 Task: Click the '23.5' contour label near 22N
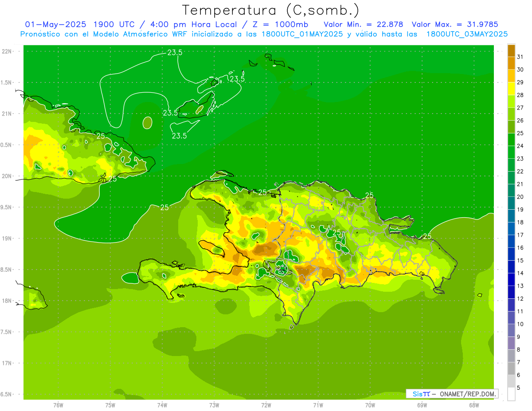[x=175, y=52]
